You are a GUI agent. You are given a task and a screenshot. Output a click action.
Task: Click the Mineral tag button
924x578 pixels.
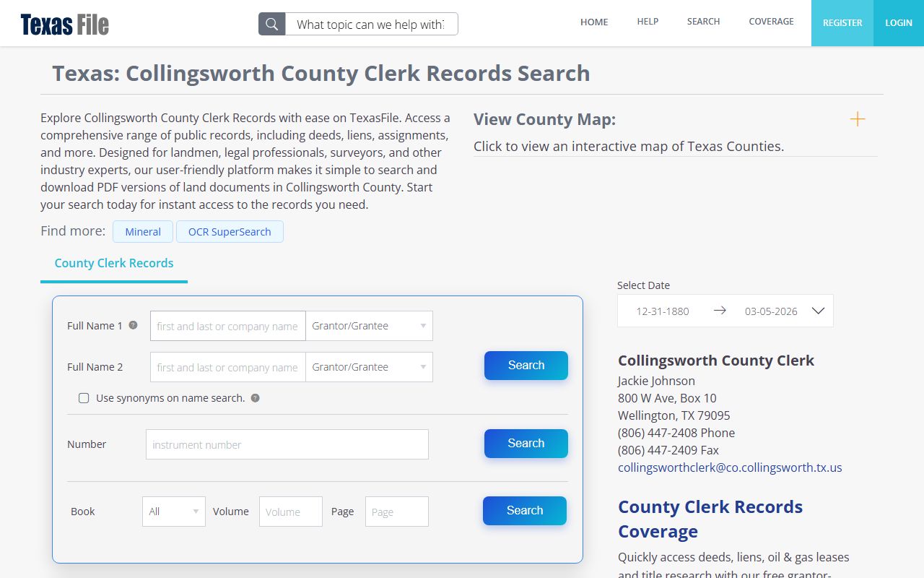point(143,232)
